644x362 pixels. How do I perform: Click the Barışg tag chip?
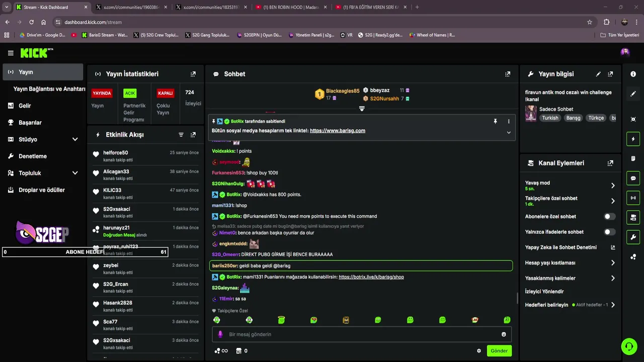click(573, 118)
